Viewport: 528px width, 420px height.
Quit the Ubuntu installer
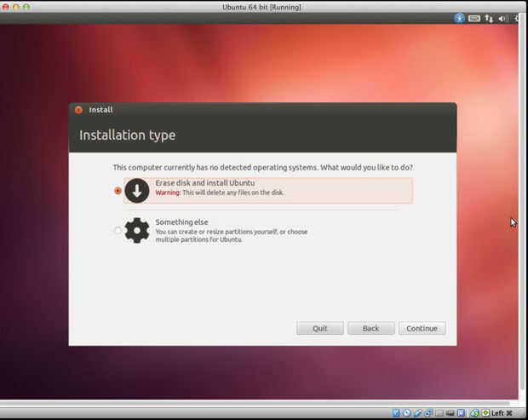(320, 328)
